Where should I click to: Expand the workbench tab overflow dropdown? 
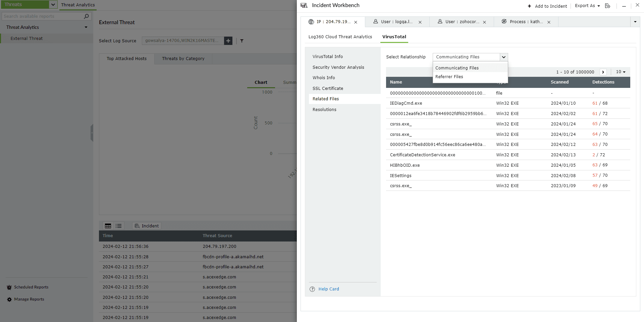pyautogui.click(x=635, y=22)
